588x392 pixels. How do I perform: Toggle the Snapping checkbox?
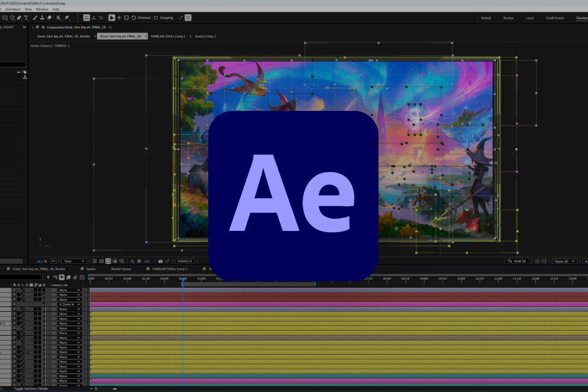pos(156,18)
